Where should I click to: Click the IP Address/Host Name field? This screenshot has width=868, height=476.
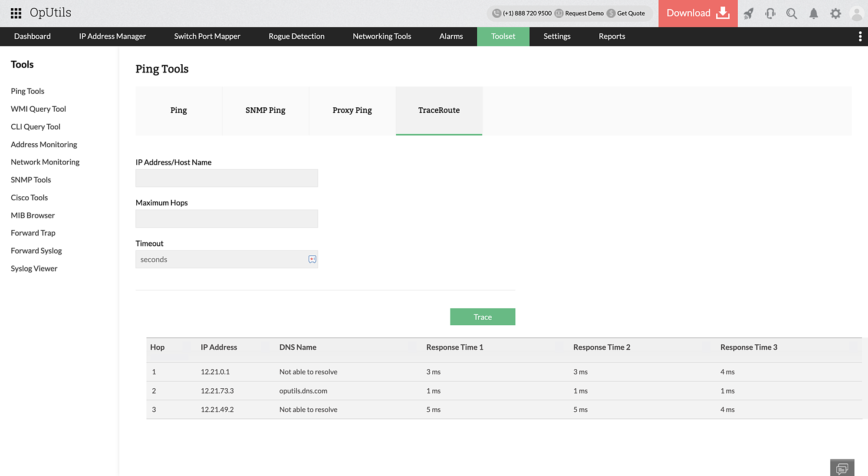tap(227, 178)
